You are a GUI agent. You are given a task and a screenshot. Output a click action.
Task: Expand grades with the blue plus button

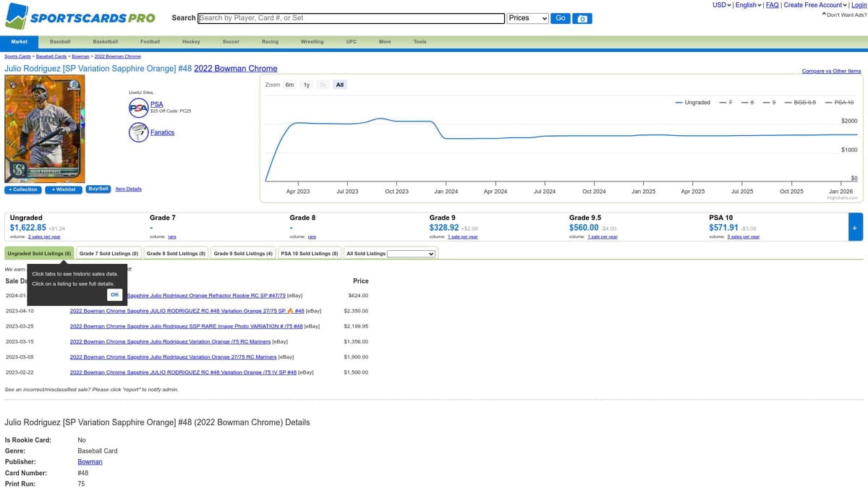[x=855, y=227]
